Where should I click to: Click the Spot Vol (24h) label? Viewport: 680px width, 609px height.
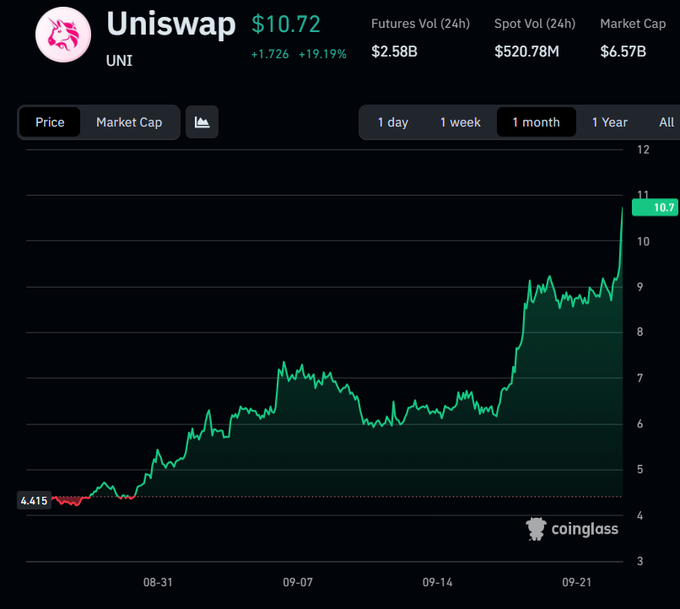[x=535, y=23]
